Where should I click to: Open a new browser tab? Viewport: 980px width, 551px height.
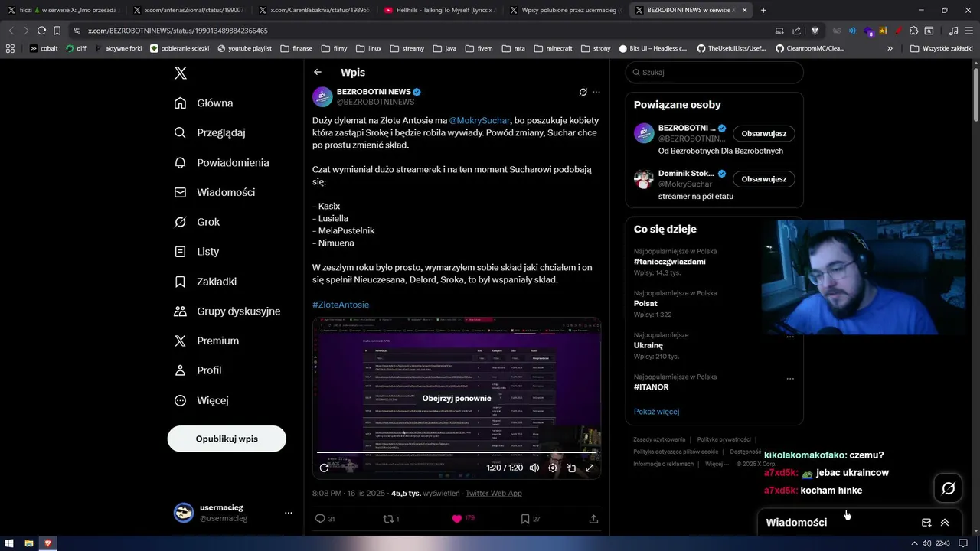[x=763, y=10]
